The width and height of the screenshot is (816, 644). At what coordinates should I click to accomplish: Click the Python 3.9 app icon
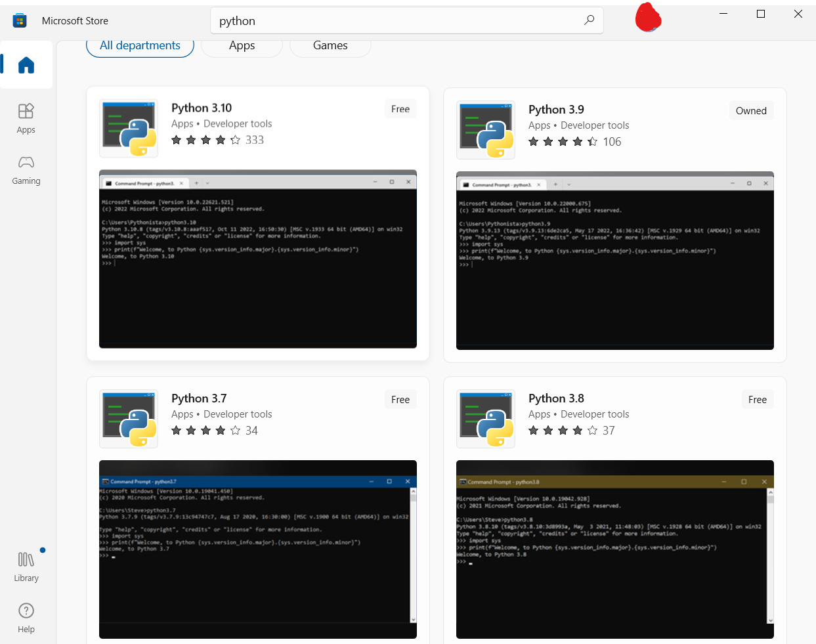click(x=486, y=130)
